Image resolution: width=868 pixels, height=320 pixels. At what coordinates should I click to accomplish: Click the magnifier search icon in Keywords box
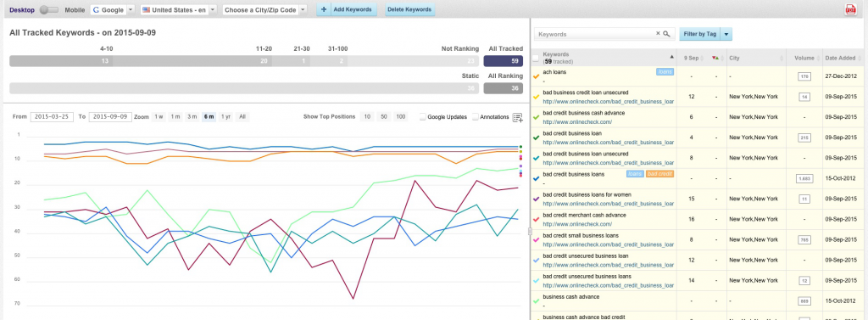667,34
